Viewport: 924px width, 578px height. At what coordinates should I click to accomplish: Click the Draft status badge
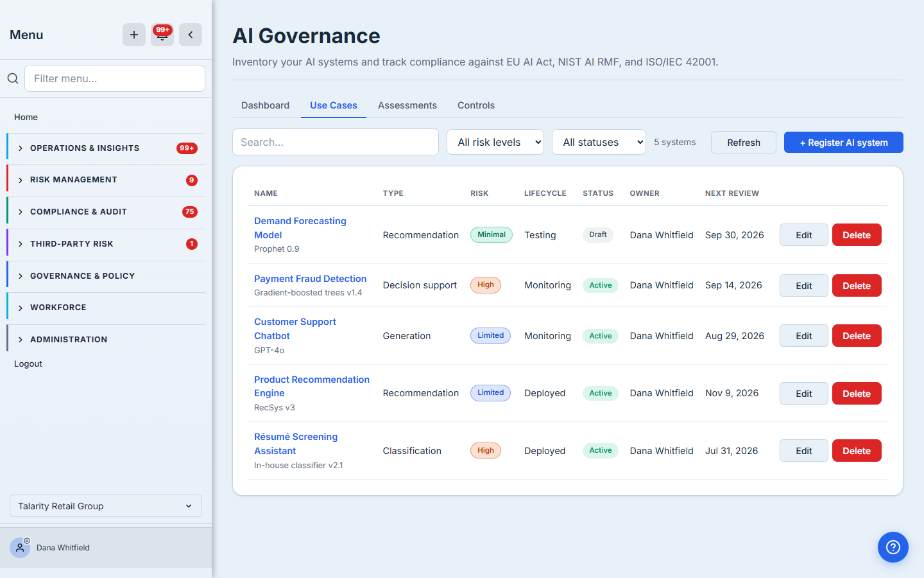click(x=598, y=235)
